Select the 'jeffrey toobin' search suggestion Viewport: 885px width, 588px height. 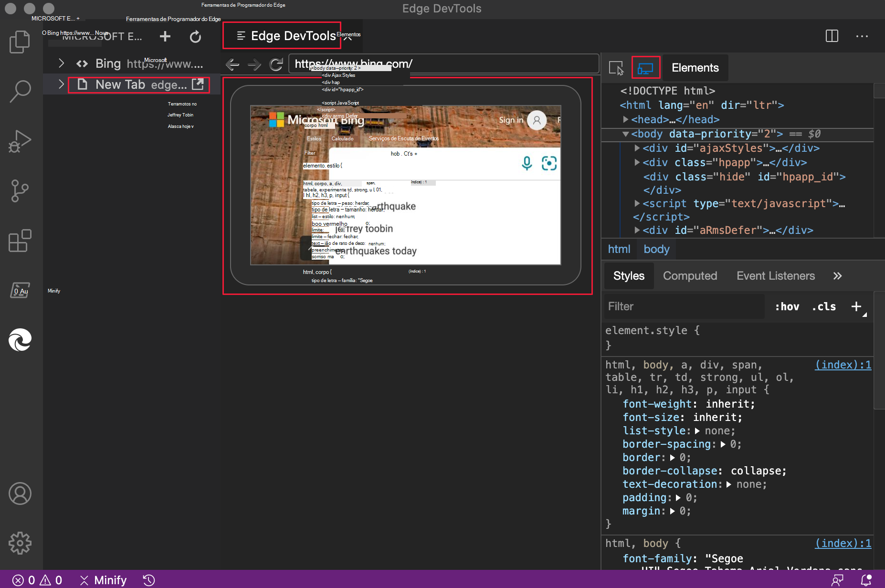pos(364,229)
